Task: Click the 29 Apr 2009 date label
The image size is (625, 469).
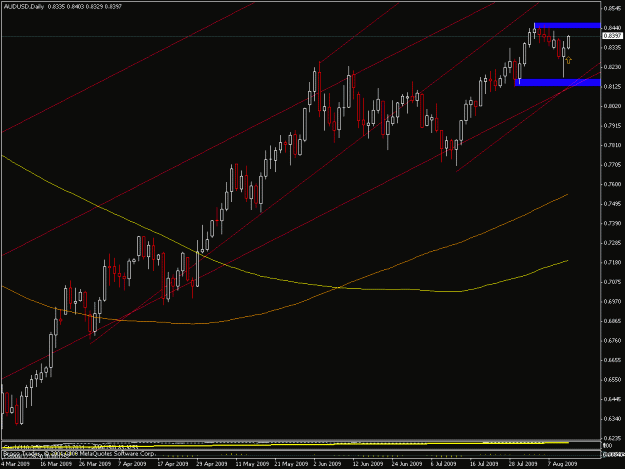Action: click(212, 464)
